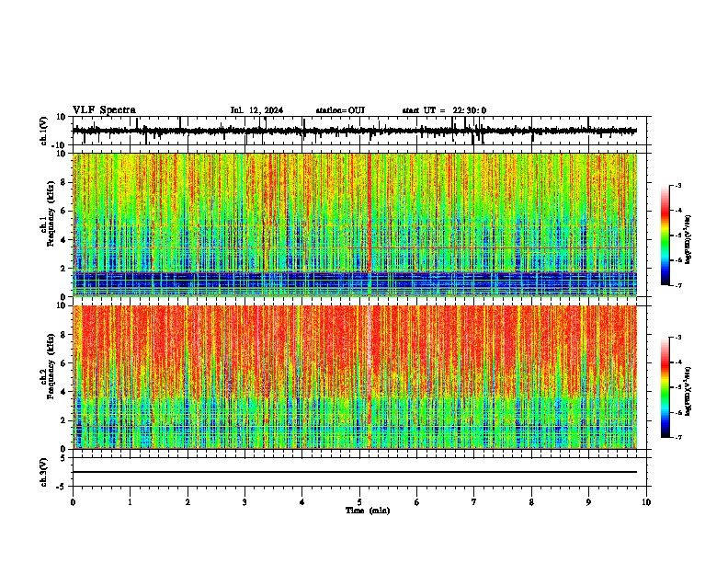Viewport: 728px width, 563px height.
Task: Click time axis tick label "9"
Action: [x=588, y=502]
